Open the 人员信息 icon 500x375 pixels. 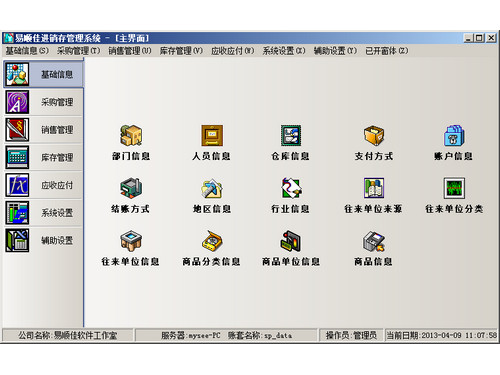tap(212, 135)
